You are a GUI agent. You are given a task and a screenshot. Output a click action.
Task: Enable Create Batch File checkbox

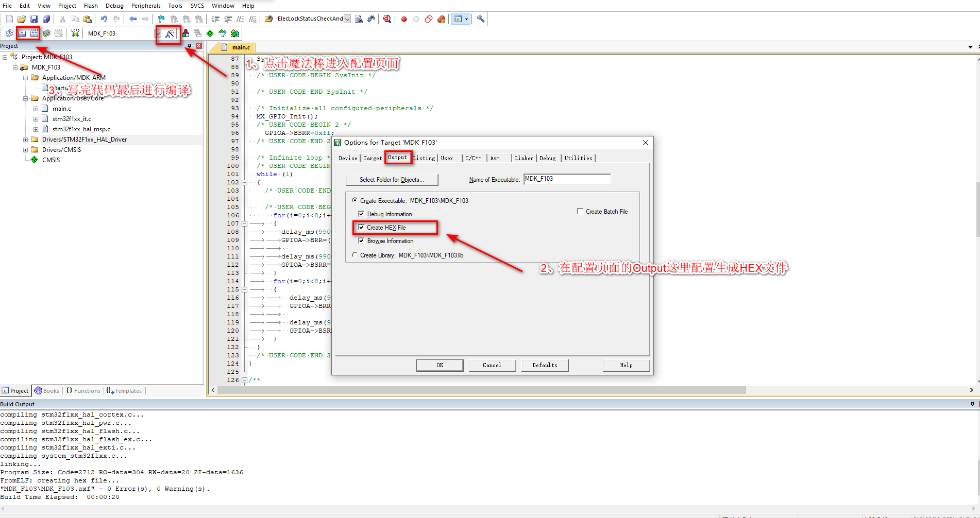pos(580,211)
